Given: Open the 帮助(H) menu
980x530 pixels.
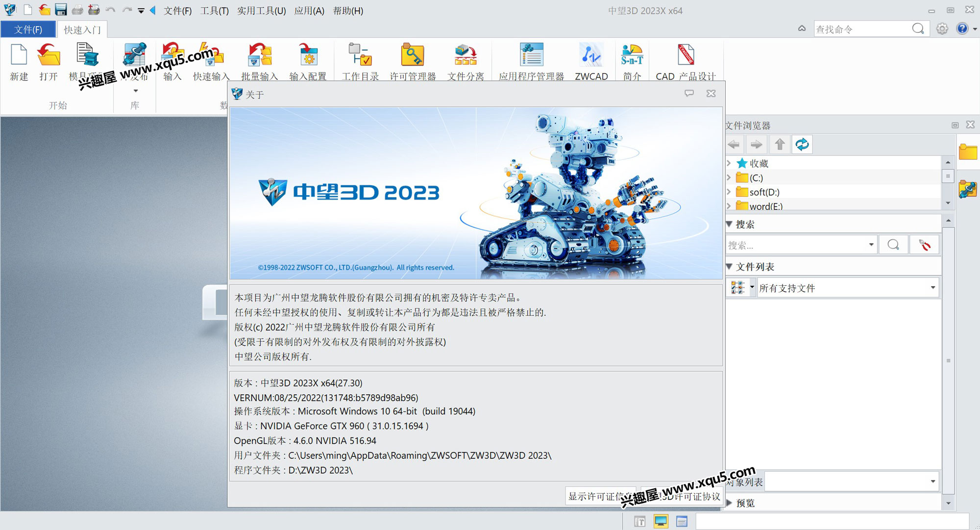Looking at the screenshot, I should pos(348,10).
